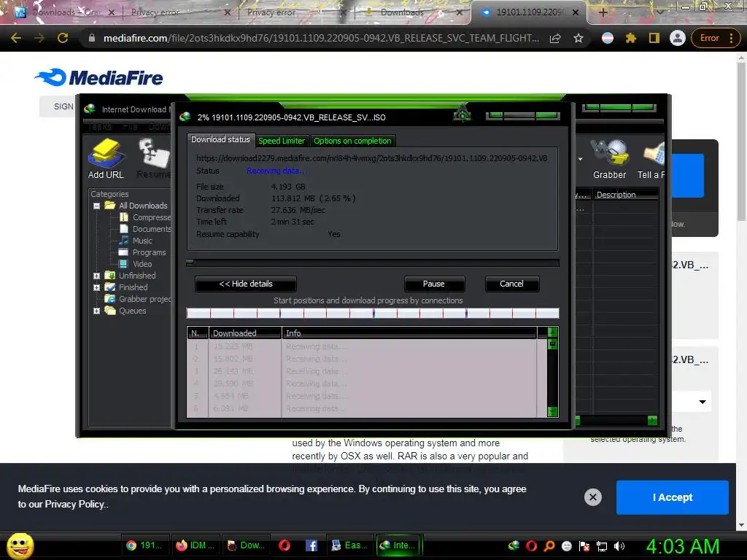747x560 pixels.
Task: Click the connections list scroll-up arrow
Action: point(553,332)
